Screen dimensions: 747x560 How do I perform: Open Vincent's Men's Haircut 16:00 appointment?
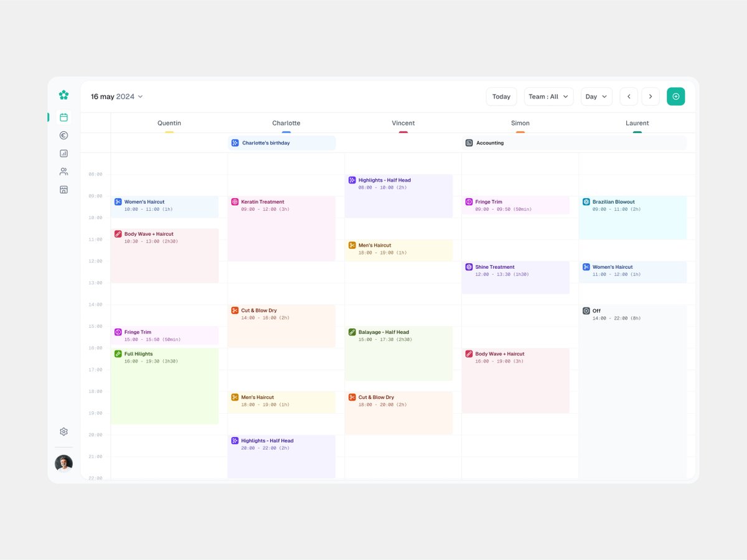point(399,250)
